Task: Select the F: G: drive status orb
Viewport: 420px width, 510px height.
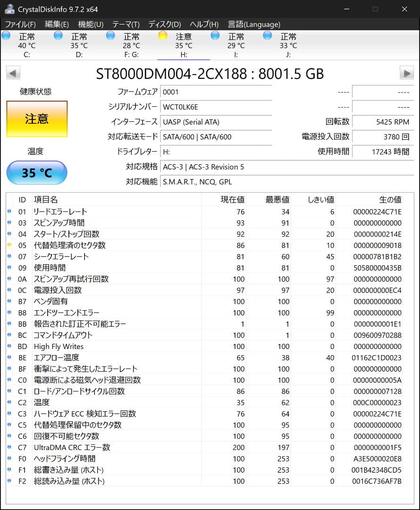Action: coord(110,35)
